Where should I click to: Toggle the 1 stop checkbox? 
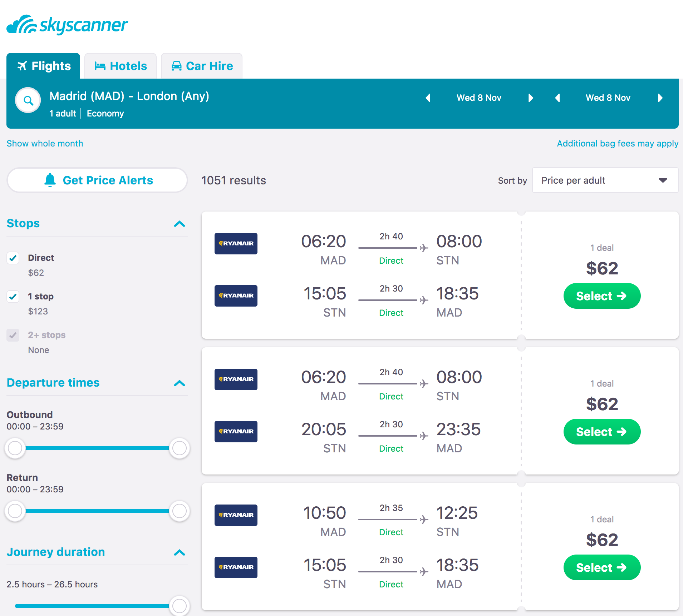click(13, 297)
